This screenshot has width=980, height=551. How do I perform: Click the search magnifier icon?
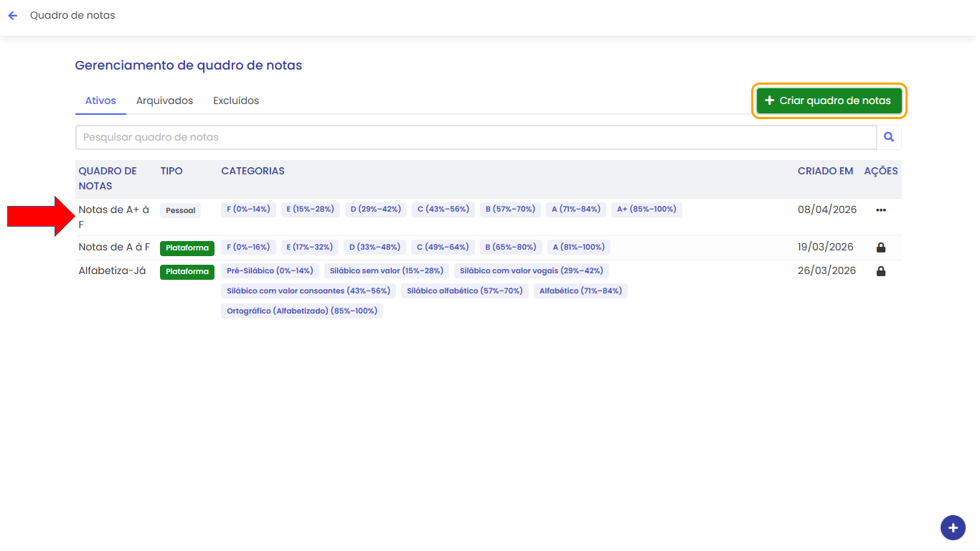click(889, 137)
